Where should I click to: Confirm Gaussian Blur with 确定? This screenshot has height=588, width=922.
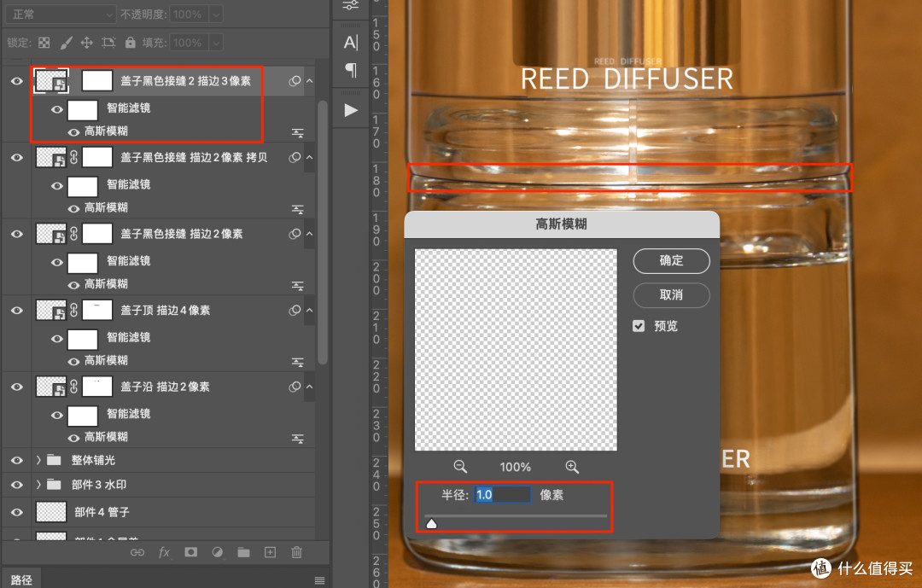(x=672, y=261)
